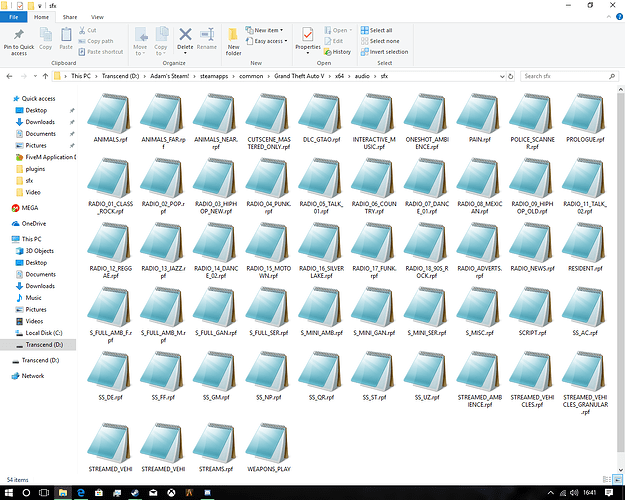Viewport: 625px width, 500px height.
Task: Navigate back with the arrow button
Action: click(10, 76)
